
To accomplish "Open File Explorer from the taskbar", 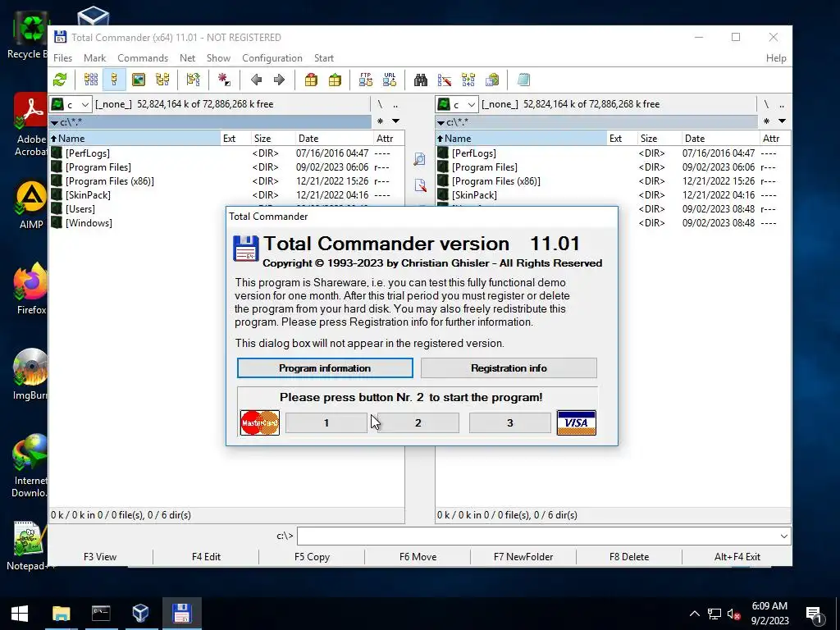I will tap(61, 614).
